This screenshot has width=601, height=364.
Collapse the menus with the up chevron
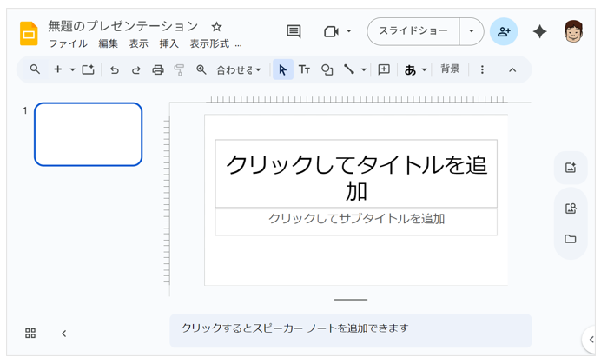click(512, 69)
